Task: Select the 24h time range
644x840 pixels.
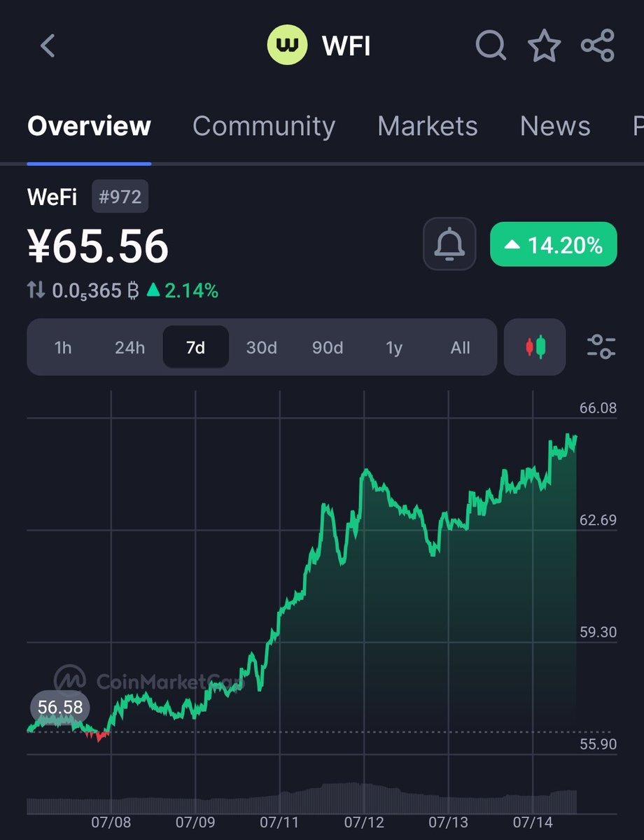Action: coord(129,347)
